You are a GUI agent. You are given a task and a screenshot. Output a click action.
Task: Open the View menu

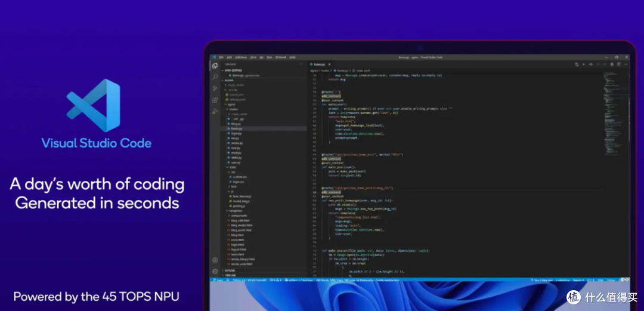pos(253,57)
